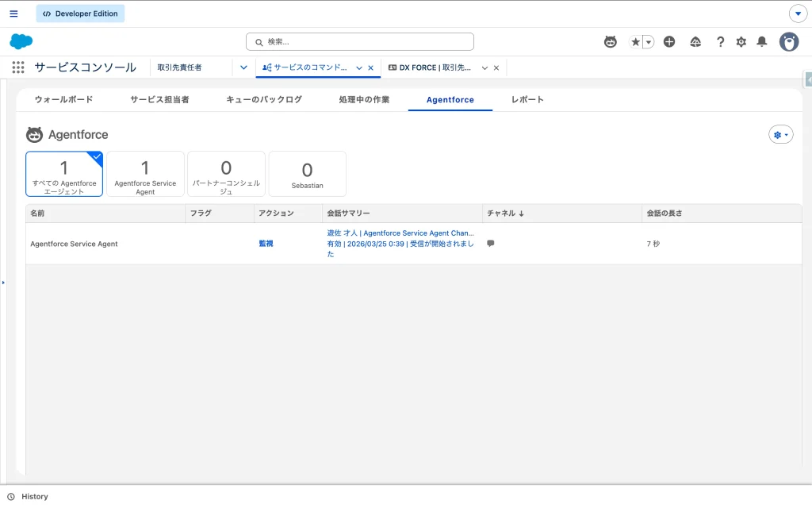Image resolution: width=812 pixels, height=508 pixels.
Task: Open Trailhead guidance icon
Action: pyautogui.click(x=695, y=42)
